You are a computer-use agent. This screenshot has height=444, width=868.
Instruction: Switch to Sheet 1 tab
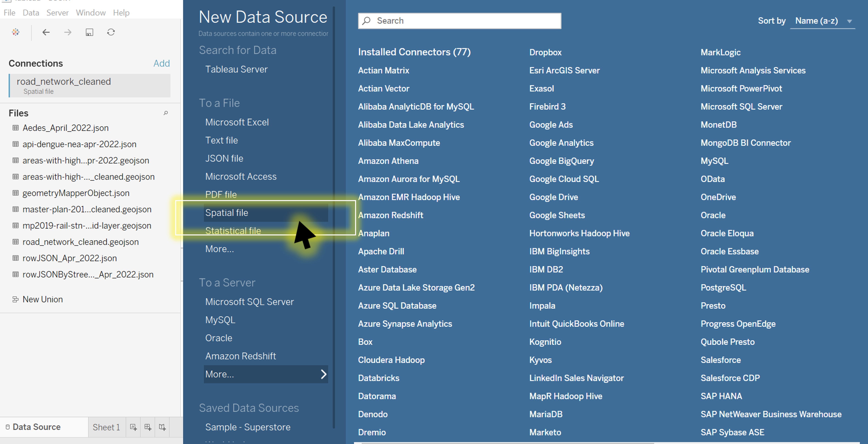107,427
